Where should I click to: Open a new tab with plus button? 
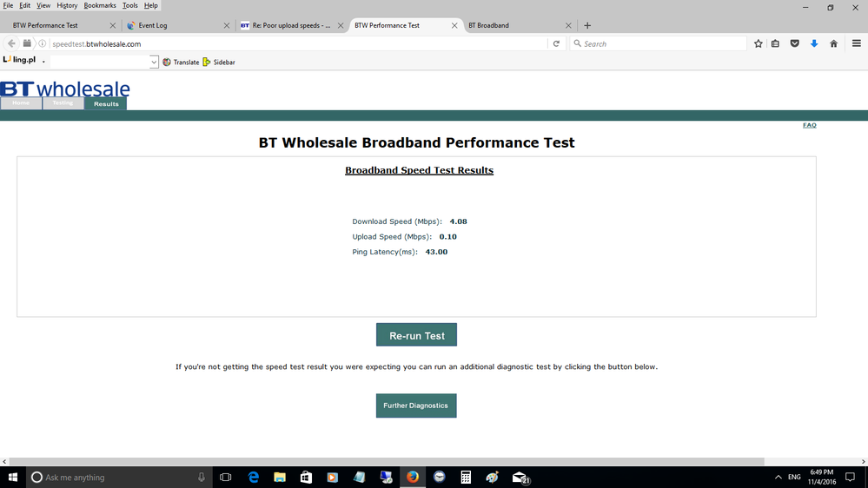pyautogui.click(x=587, y=25)
